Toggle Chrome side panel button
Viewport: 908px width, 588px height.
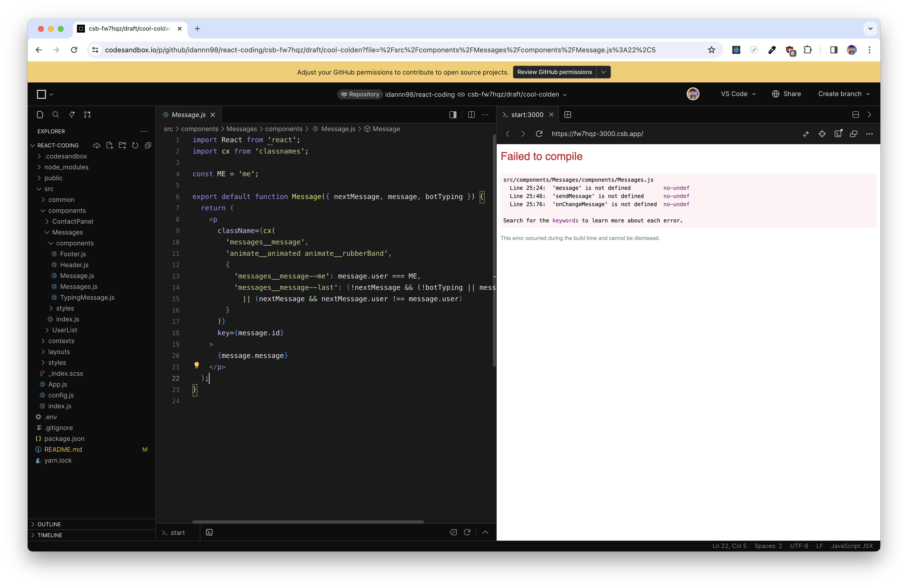833,50
